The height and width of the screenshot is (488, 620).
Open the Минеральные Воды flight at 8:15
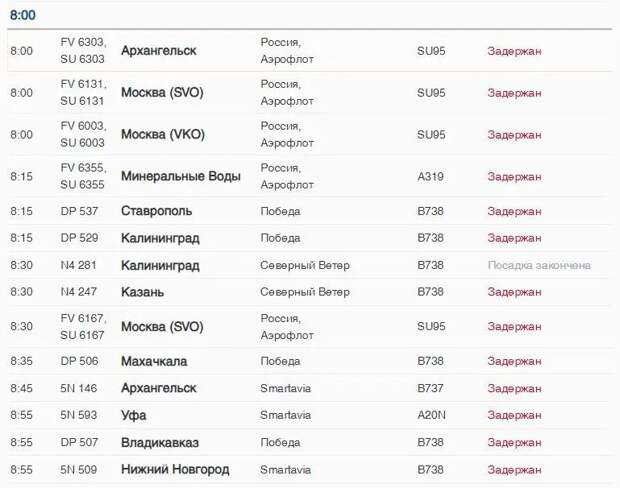(x=310, y=176)
